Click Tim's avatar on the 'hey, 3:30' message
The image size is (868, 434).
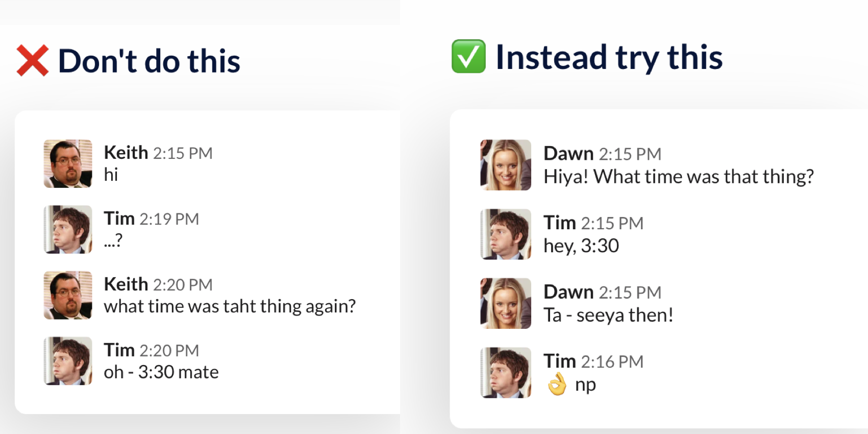[x=506, y=234]
